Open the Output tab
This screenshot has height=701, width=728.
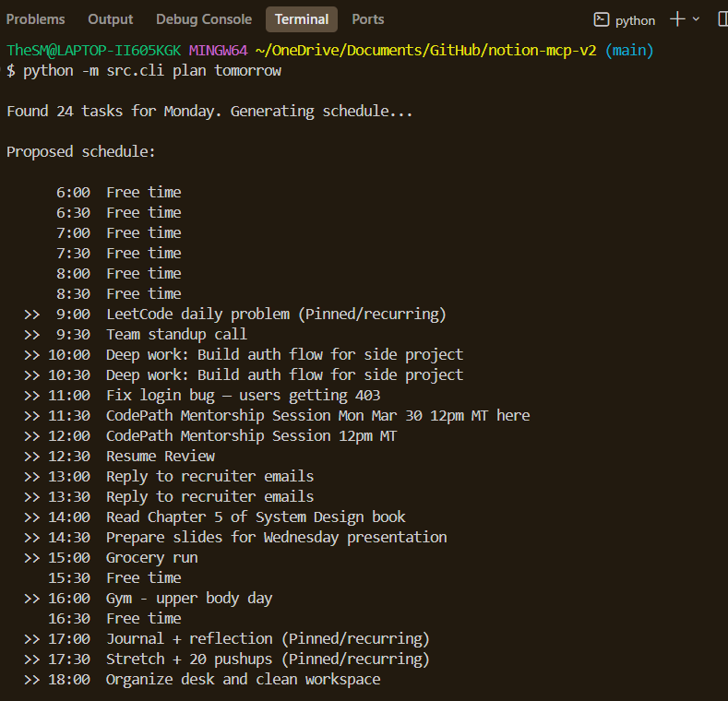(111, 19)
